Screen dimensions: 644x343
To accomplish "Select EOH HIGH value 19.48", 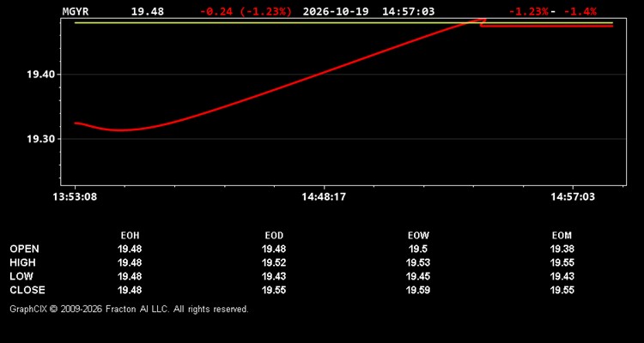I will (130, 262).
